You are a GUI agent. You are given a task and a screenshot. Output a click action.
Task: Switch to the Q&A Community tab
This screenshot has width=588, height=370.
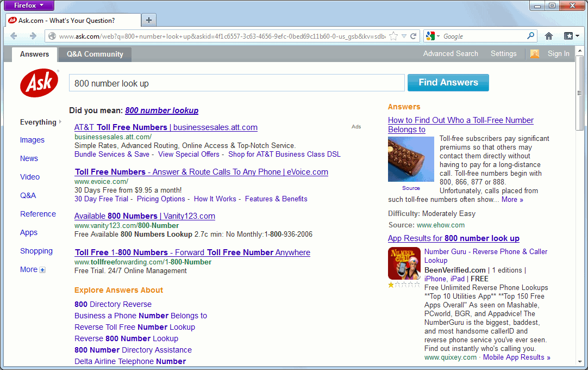click(95, 54)
